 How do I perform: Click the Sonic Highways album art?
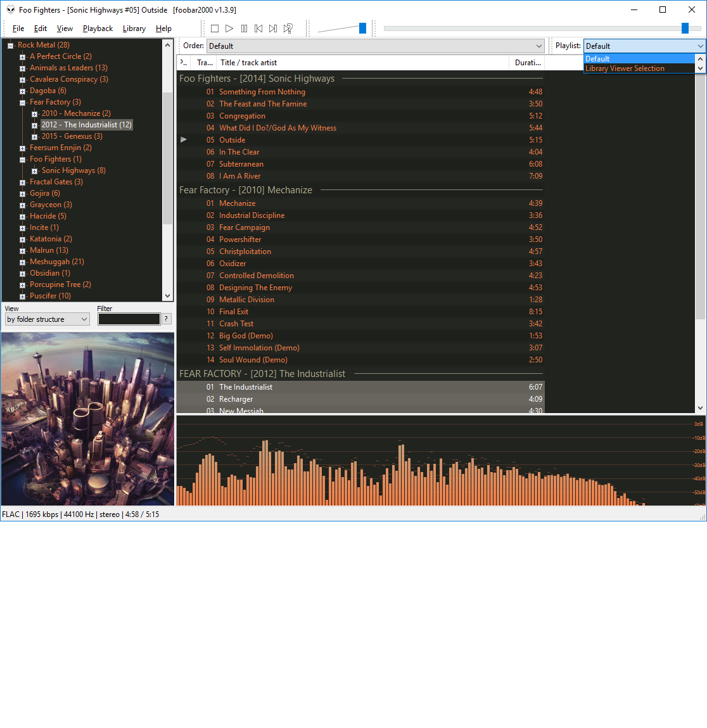tap(87, 419)
